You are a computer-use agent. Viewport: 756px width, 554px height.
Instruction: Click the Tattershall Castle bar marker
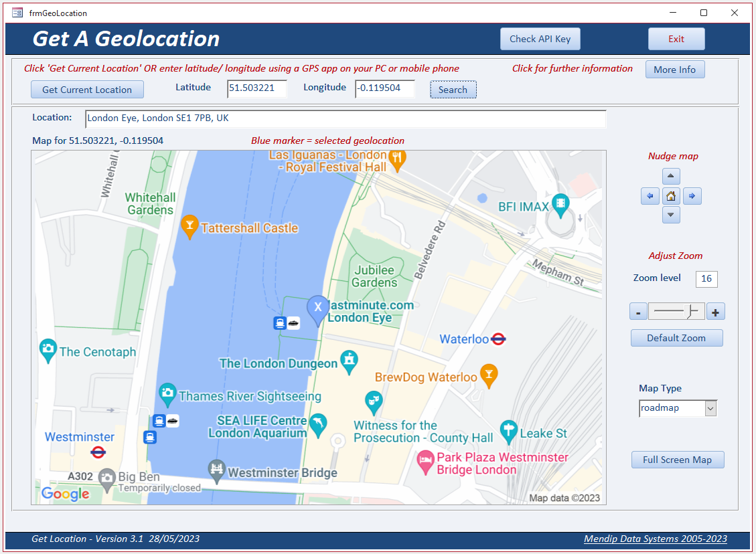(190, 226)
